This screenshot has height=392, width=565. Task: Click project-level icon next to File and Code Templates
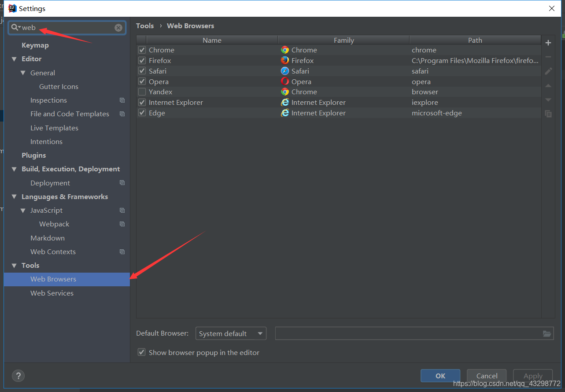coord(122,114)
